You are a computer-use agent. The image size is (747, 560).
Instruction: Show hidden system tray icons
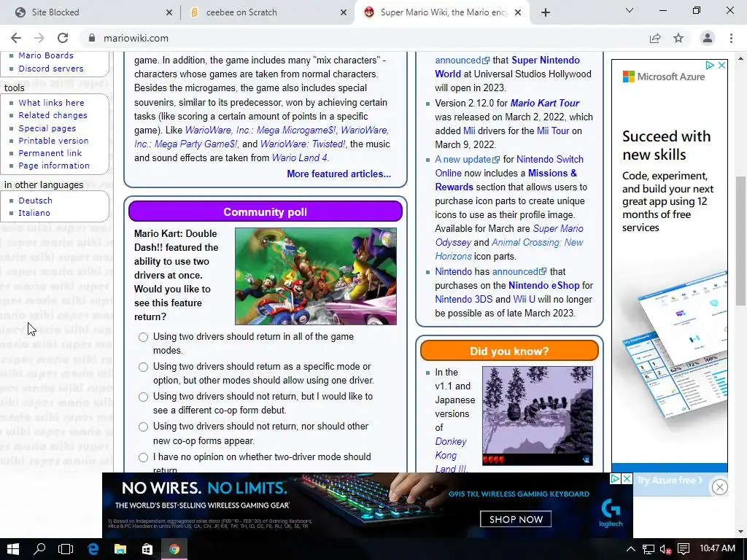[x=630, y=549]
